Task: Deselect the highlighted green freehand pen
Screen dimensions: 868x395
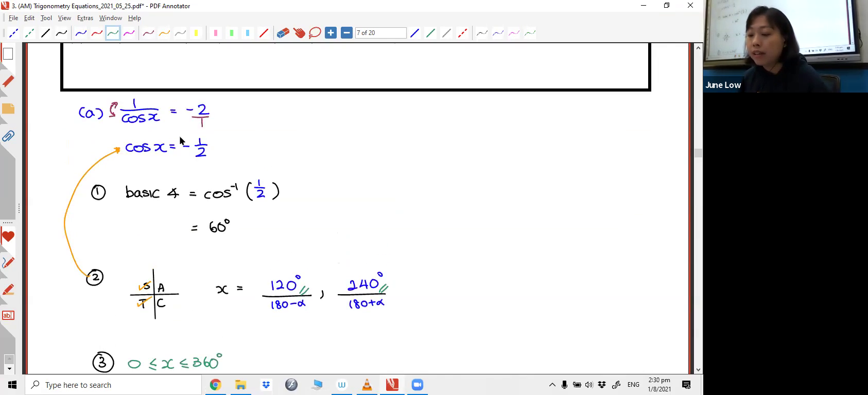Action: click(113, 33)
